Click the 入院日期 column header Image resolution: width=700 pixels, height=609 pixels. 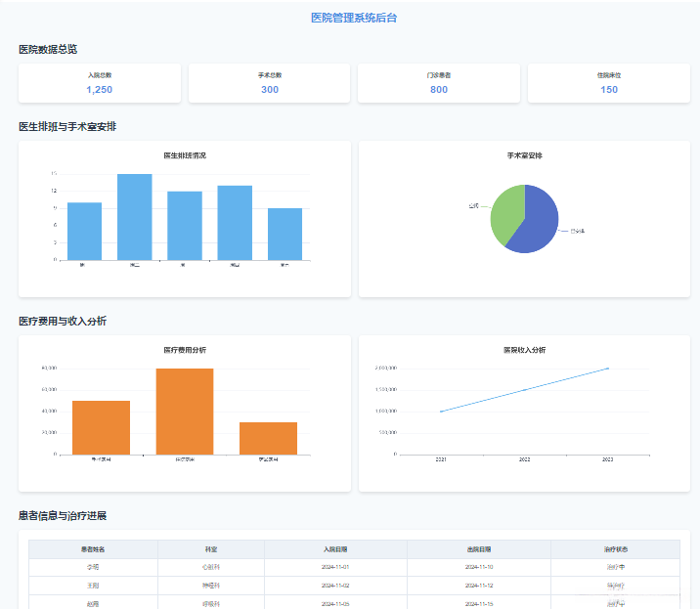click(335, 549)
